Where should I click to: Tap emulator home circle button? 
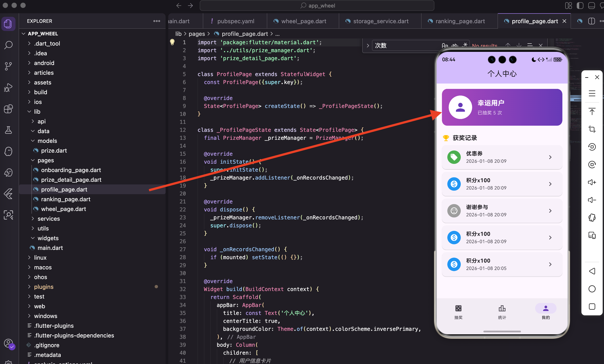pos(592,289)
